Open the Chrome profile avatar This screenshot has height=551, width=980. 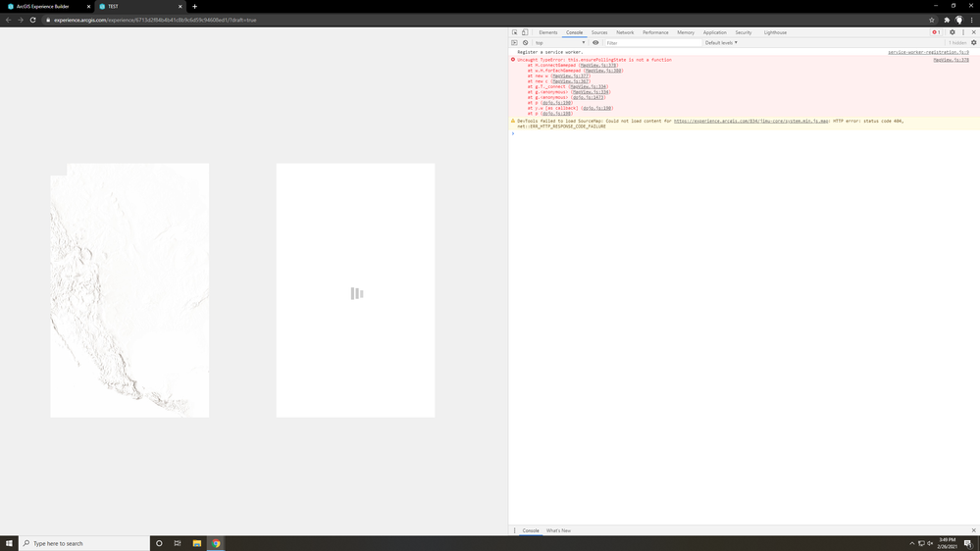[x=958, y=20]
